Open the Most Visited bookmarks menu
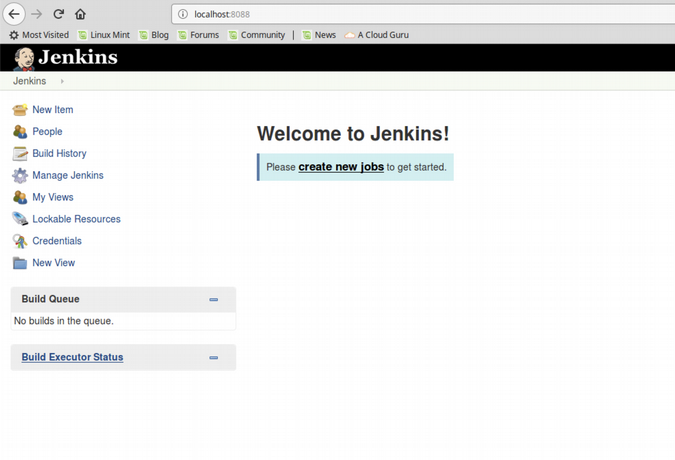Viewport: 675px width, 460px height. pos(39,35)
